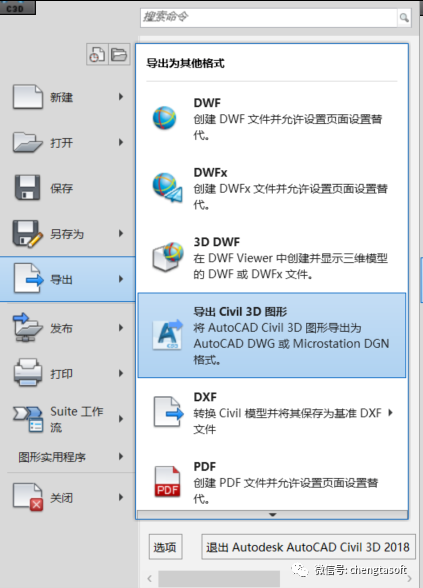Expand the 图形实用程序 submenu arrow
423x588 pixels.
[x=121, y=456]
